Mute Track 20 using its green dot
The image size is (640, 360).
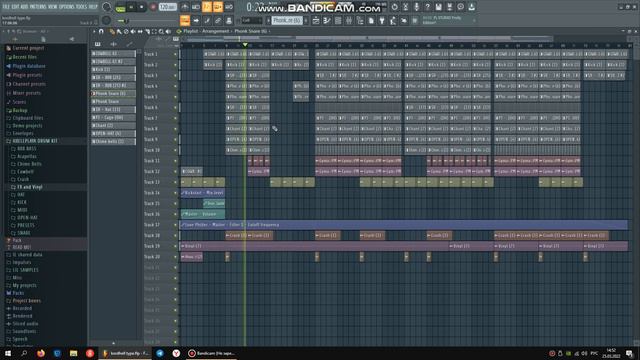click(x=176, y=257)
